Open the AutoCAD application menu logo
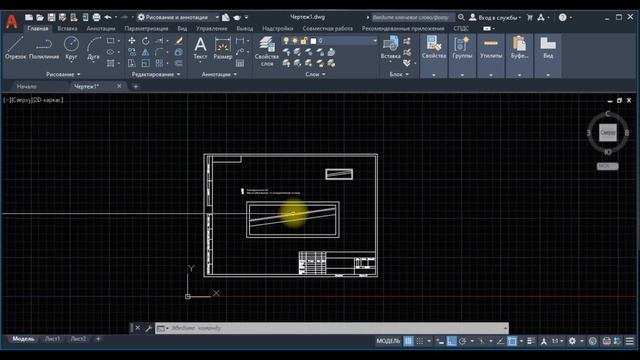 coord(11,22)
